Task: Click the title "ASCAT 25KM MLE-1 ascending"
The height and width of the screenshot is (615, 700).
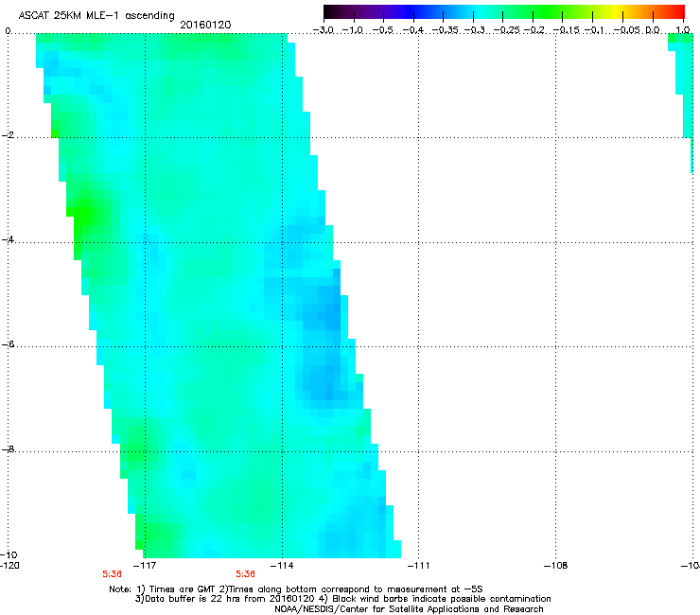Action: click(96, 16)
